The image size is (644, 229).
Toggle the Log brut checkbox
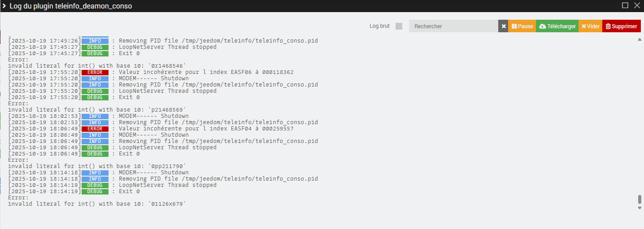tap(399, 26)
